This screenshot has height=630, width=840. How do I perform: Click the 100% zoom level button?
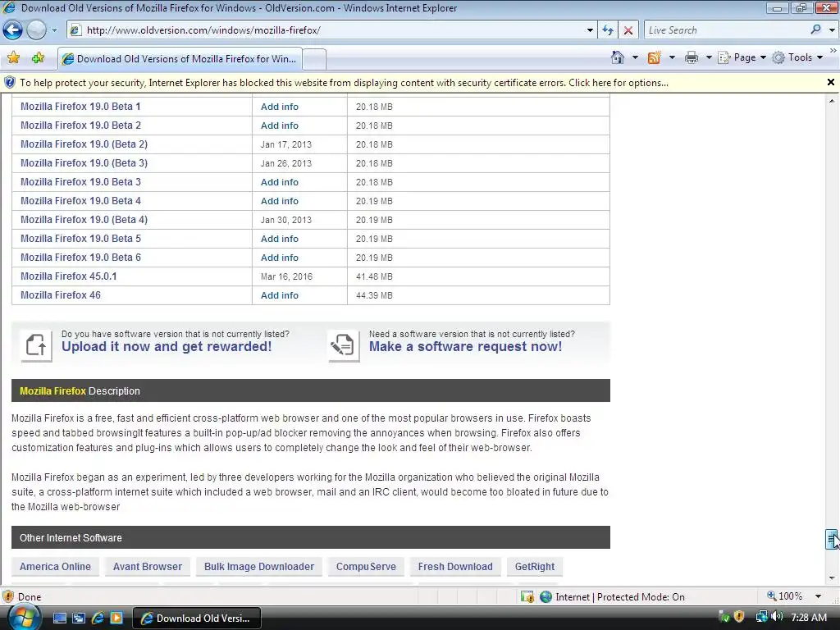[x=785, y=596]
